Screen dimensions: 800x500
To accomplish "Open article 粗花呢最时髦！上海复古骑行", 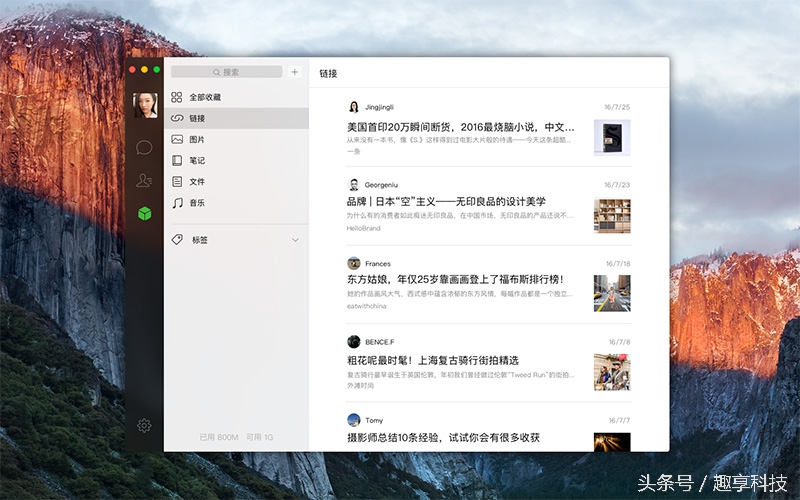I will (x=433, y=361).
